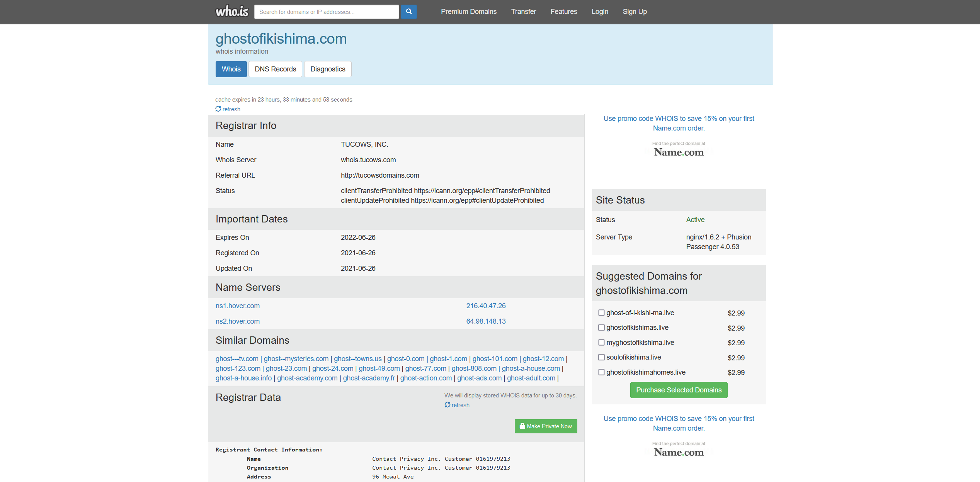The width and height of the screenshot is (980, 482).
Task: Click the IP address 64.98.148.13
Action: (486, 321)
